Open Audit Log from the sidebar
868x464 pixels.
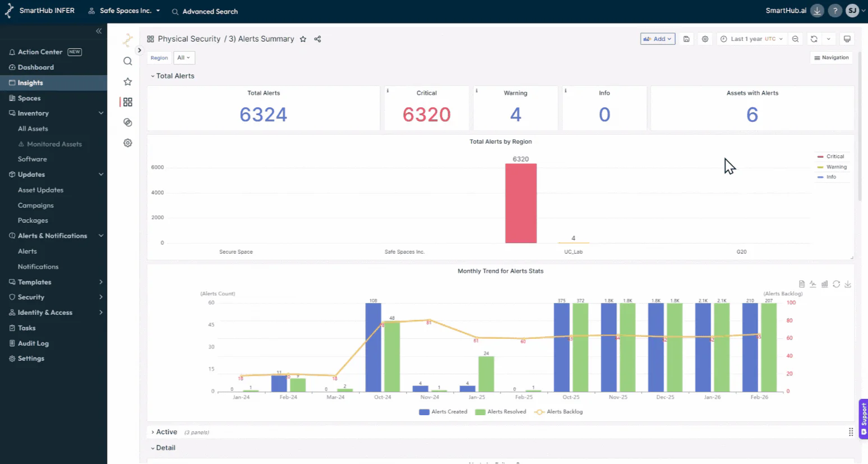point(33,343)
